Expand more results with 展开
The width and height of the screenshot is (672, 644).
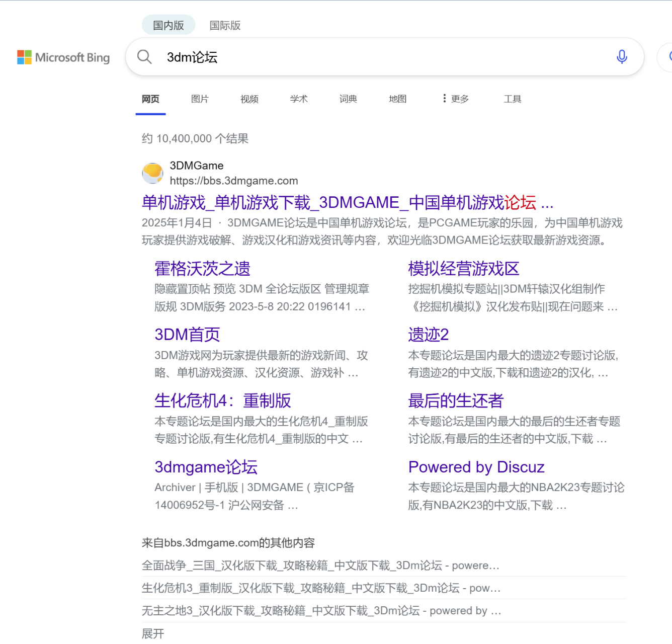point(153,633)
